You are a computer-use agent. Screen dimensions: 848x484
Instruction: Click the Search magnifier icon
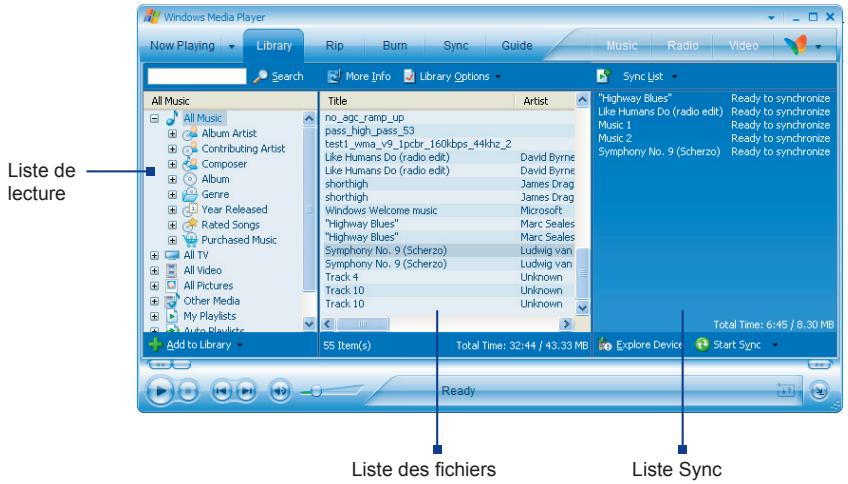click(x=261, y=76)
